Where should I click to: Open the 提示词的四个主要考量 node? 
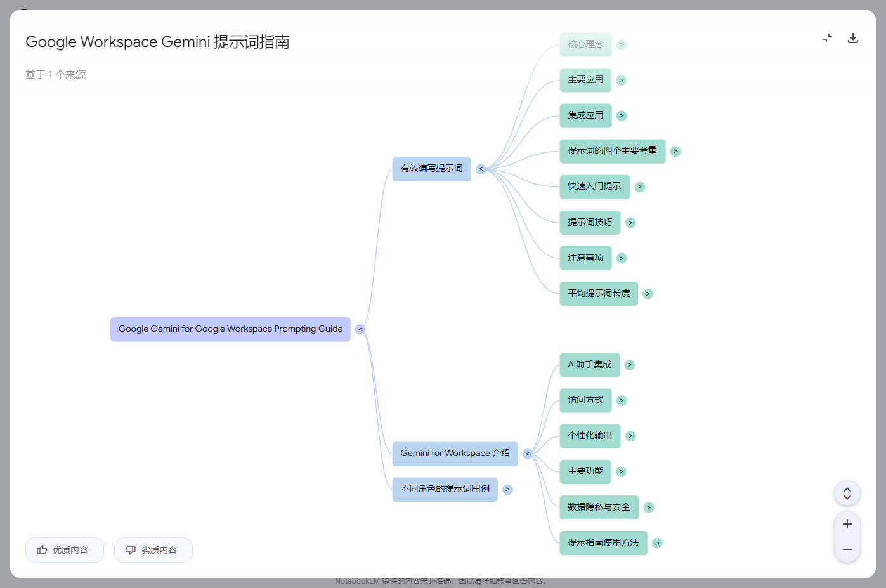613,151
